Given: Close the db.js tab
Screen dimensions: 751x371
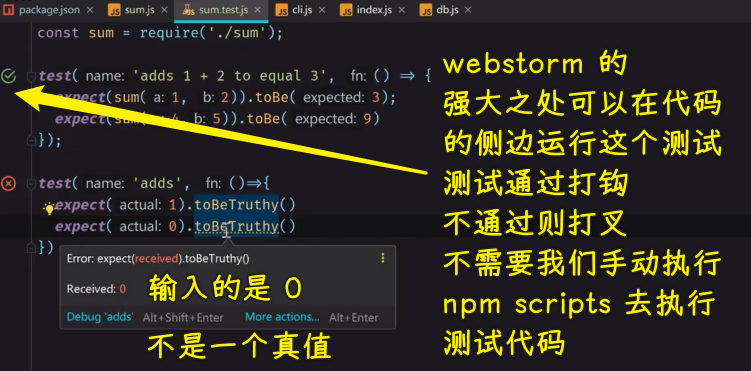Looking at the screenshot, I should coord(467,10).
